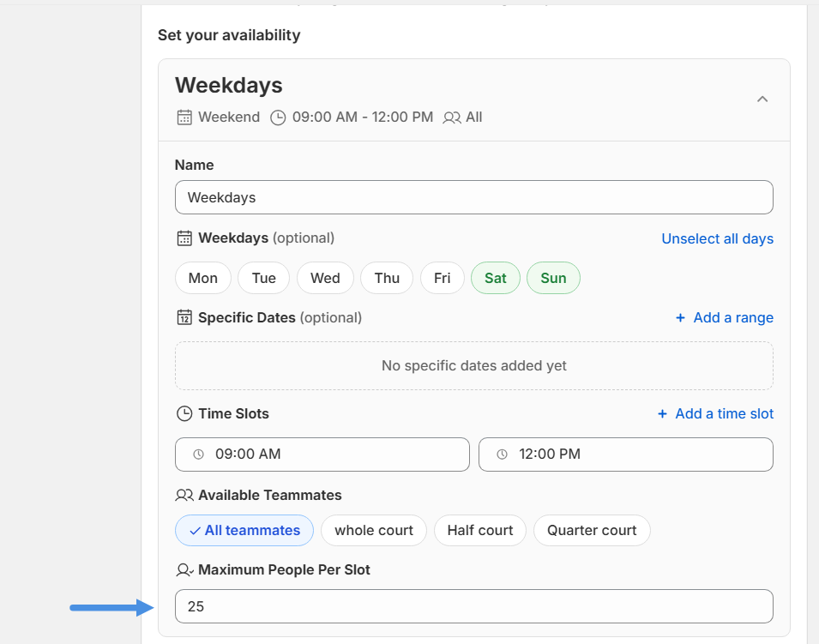Click the Available Teammates people icon

[x=184, y=496]
